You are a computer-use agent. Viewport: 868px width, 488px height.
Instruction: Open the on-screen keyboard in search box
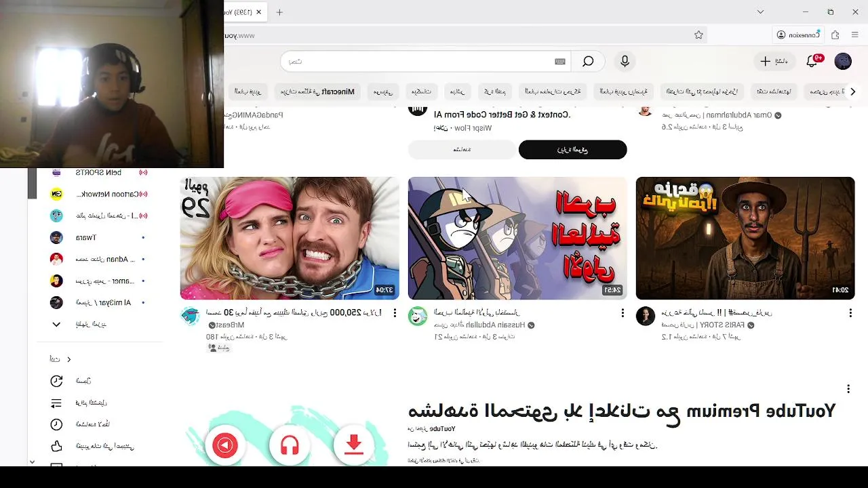(560, 62)
